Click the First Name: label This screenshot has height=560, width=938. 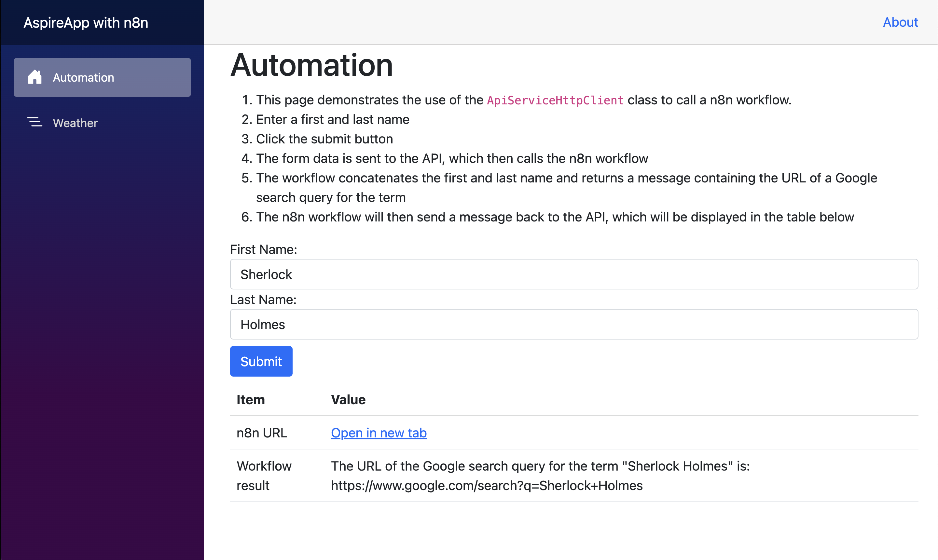(x=264, y=249)
